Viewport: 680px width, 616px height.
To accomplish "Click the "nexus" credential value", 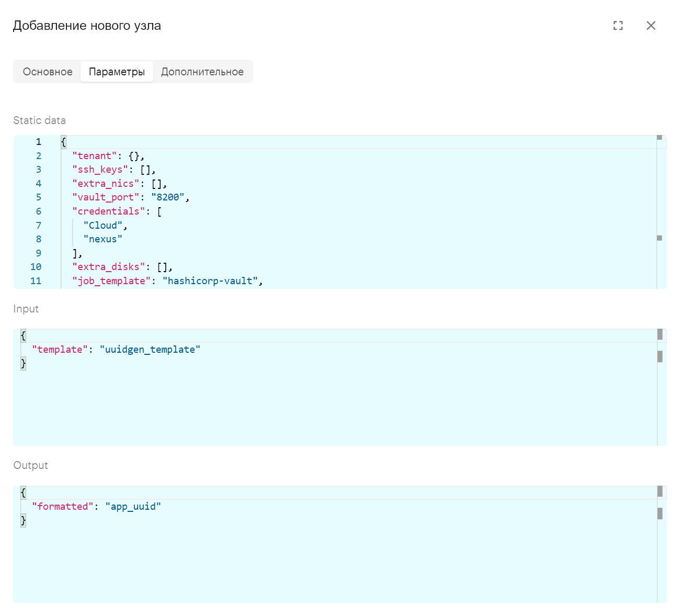I will coord(103,239).
